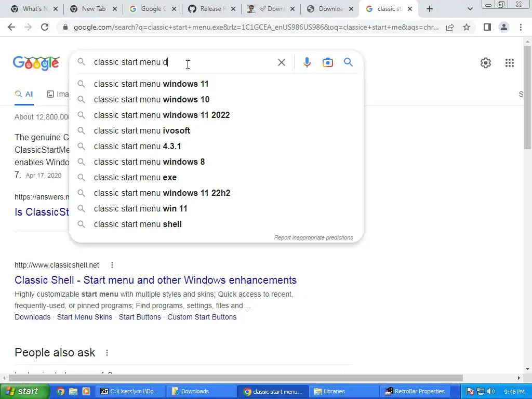Screen dimensions: 532x399
Task: Click the share page icon in address bar
Action: 450,27
